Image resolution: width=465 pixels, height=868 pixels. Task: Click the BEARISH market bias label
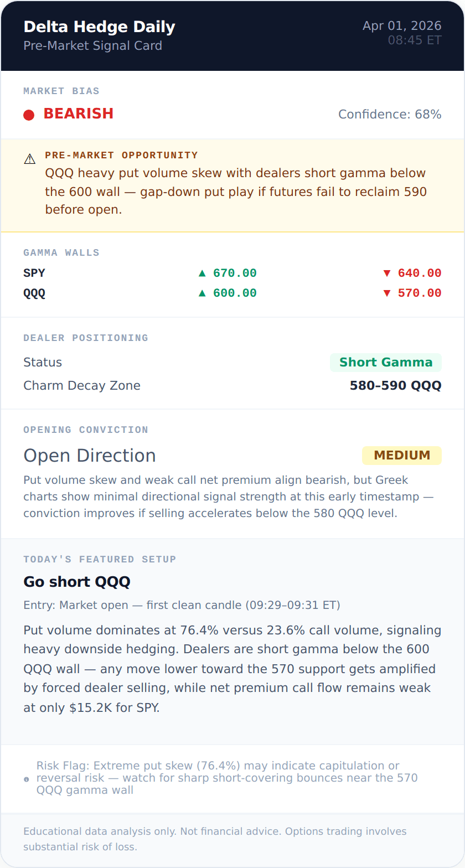pos(78,113)
